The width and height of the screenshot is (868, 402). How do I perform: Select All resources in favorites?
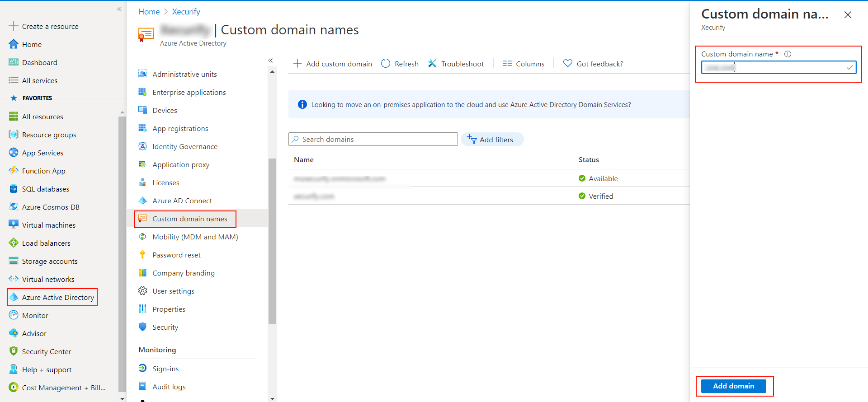point(42,117)
